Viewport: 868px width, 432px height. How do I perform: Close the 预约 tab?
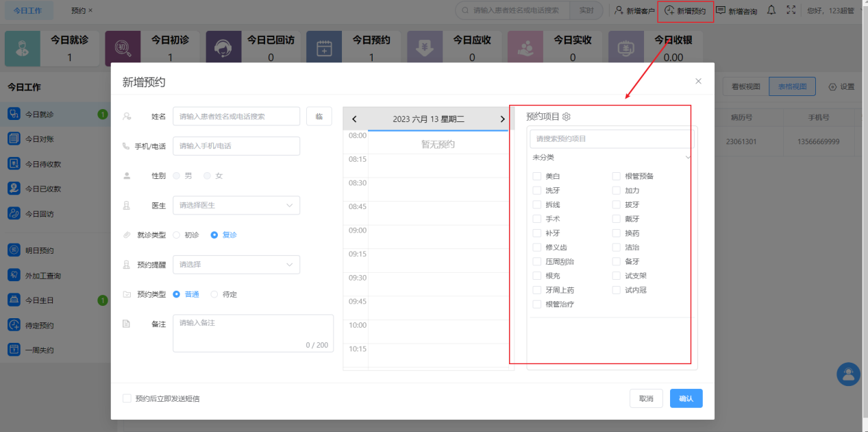pyautogui.click(x=90, y=10)
